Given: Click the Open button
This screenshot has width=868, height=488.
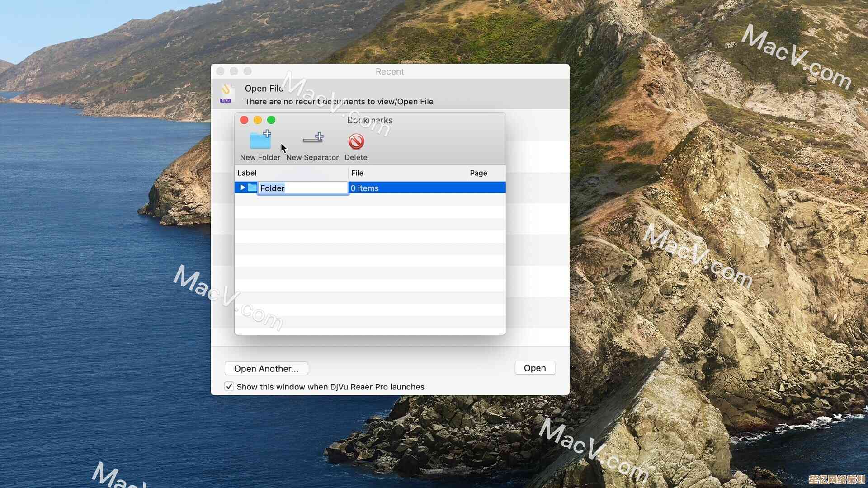Looking at the screenshot, I should click(535, 368).
